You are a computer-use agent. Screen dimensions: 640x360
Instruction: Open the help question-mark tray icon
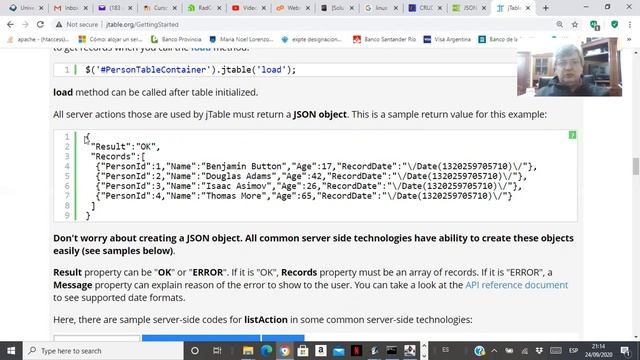click(479, 351)
